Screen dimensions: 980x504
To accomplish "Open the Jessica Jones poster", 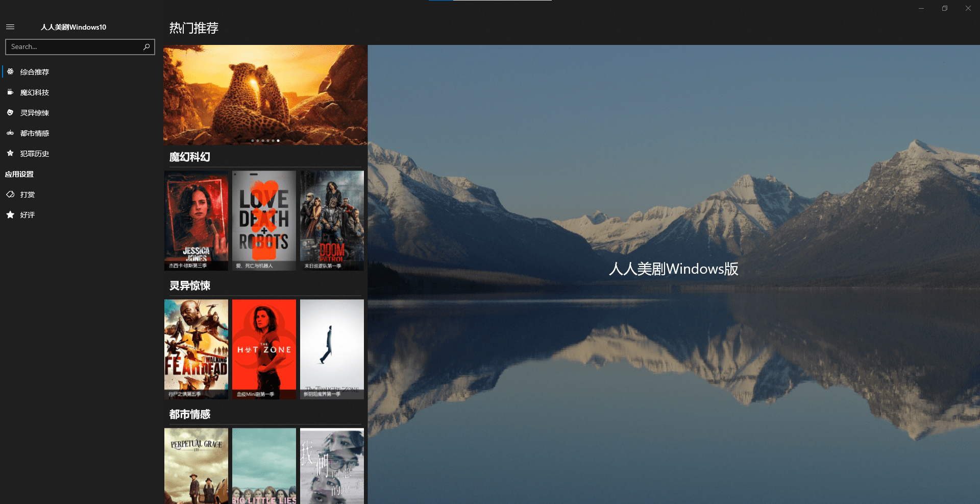I will coord(196,220).
